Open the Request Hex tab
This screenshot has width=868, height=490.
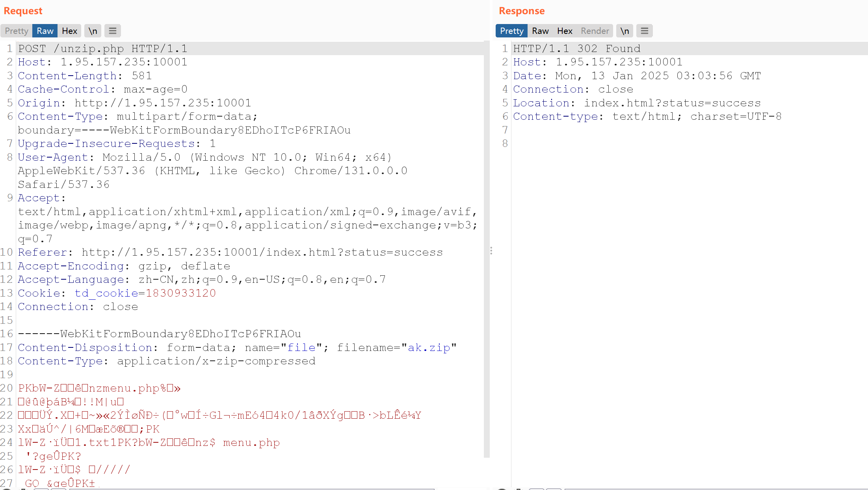tap(69, 31)
